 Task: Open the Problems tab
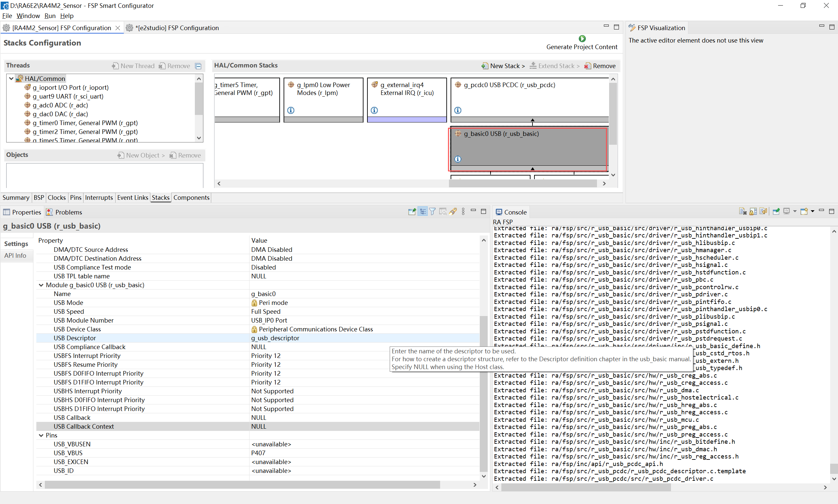click(x=64, y=212)
